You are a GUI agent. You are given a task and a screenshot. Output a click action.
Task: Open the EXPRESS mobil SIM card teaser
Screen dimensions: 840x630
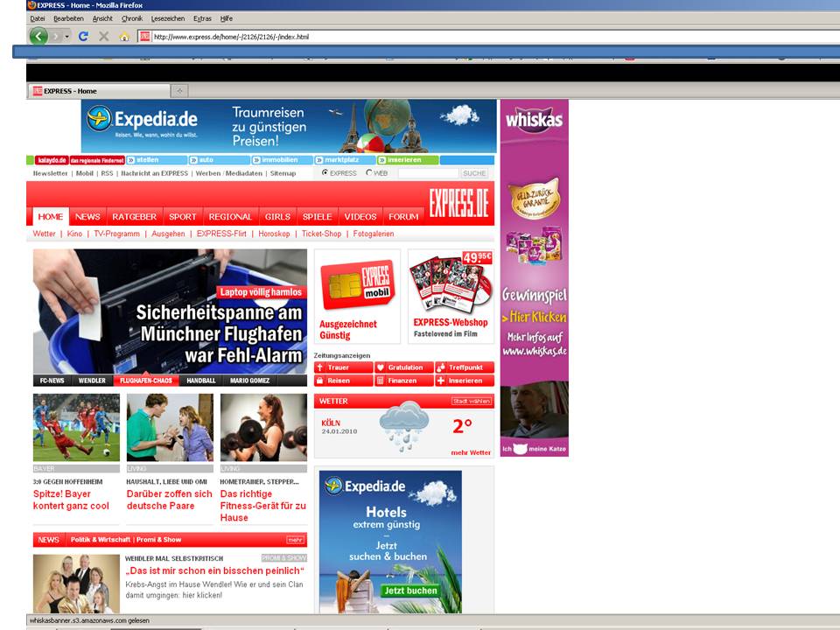(x=357, y=296)
